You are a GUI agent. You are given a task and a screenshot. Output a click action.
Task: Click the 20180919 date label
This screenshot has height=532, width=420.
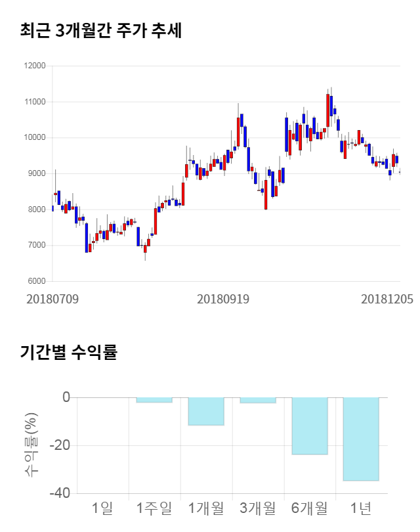[223, 299]
